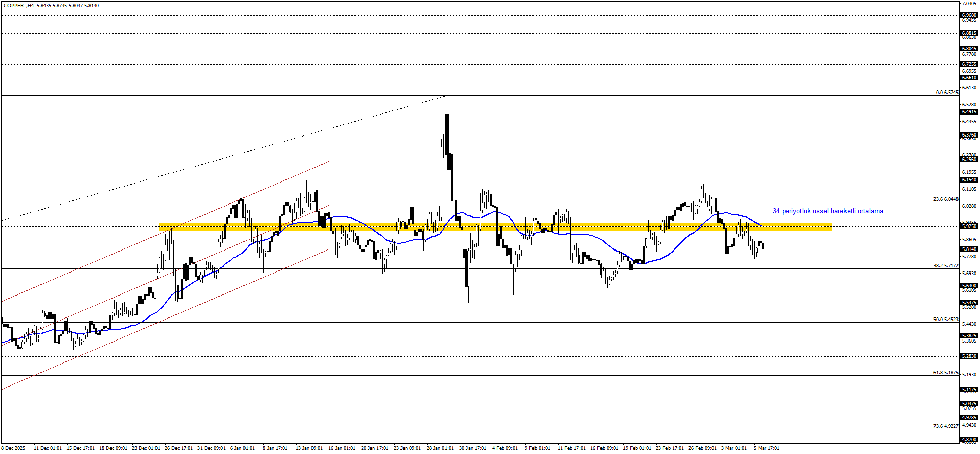980x454 pixels.
Task: Click the current price tag 5.8140
Action: [x=969, y=249]
